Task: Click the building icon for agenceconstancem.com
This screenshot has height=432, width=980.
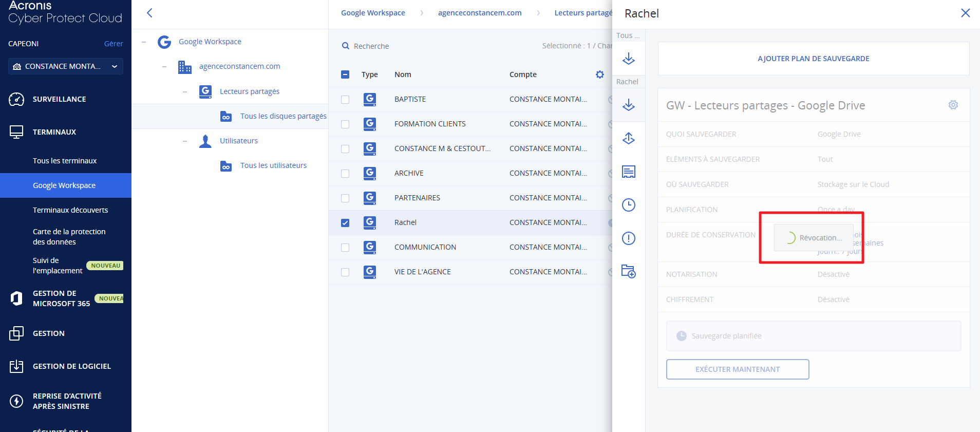Action: pyautogui.click(x=185, y=67)
